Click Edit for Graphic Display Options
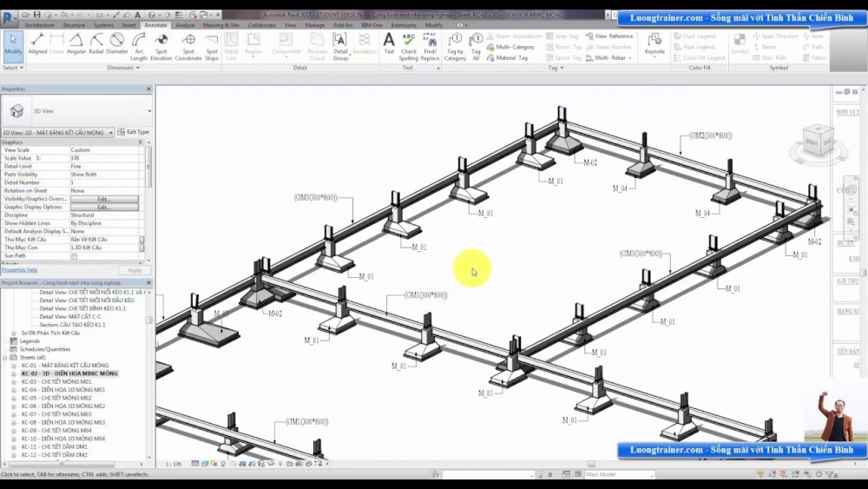 click(x=104, y=207)
